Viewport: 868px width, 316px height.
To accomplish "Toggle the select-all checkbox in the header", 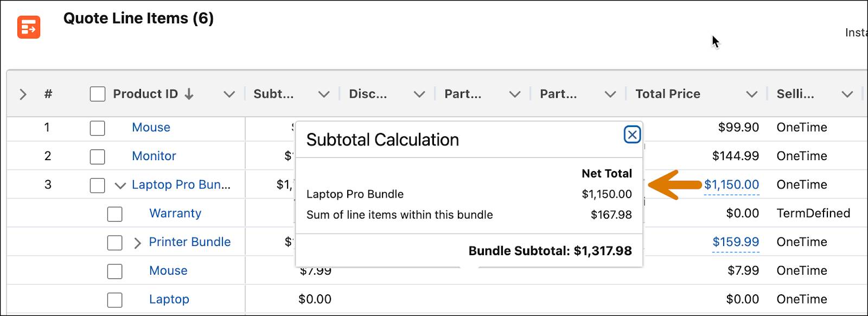I will [98, 94].
